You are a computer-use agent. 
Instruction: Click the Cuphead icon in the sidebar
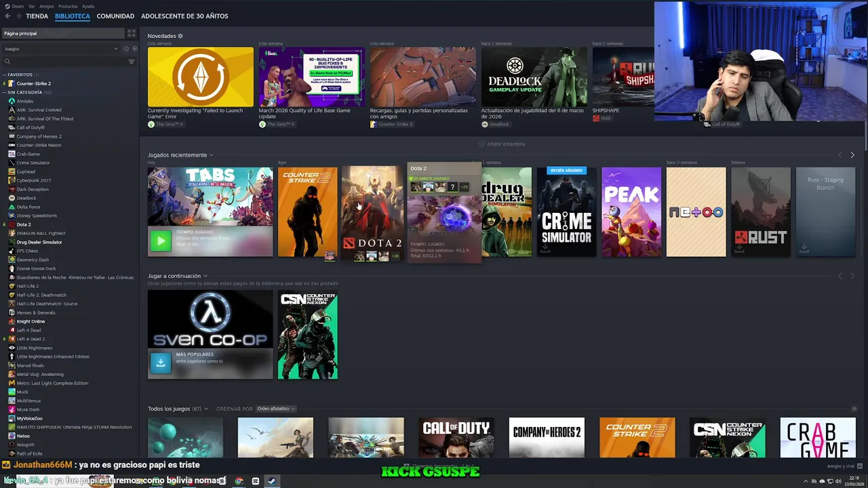point(12,171)
